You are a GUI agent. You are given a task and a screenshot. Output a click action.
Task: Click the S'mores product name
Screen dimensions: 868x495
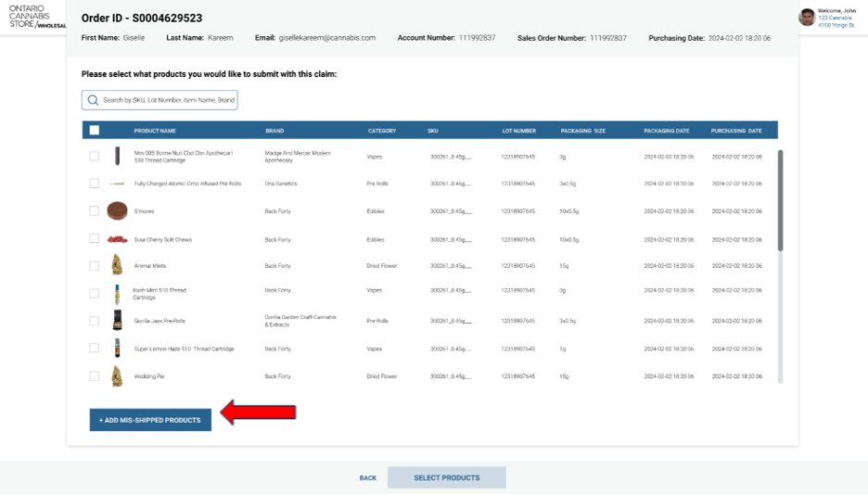click(x=144, y=211)
